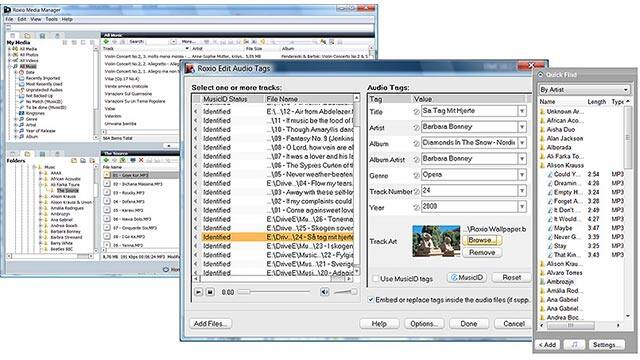The height and width of the screenshot is (360, 640).
Task: Open the View menu in Media Manager
Action: [x=36, y=19]
